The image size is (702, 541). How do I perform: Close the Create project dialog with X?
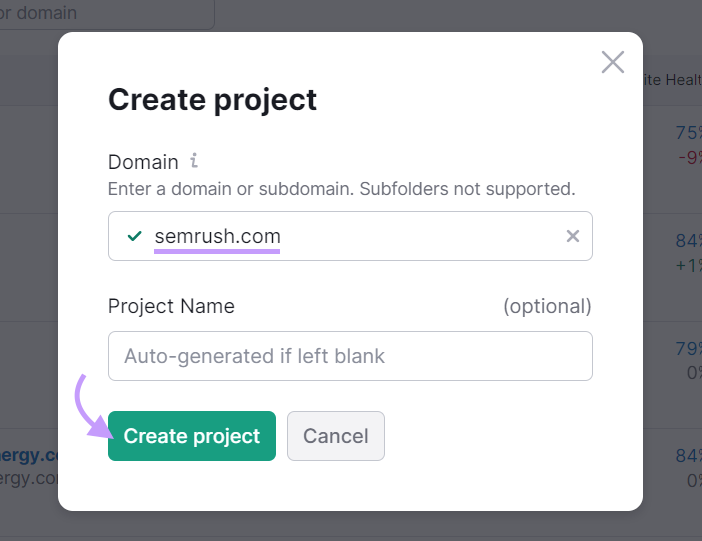[612, 62]
